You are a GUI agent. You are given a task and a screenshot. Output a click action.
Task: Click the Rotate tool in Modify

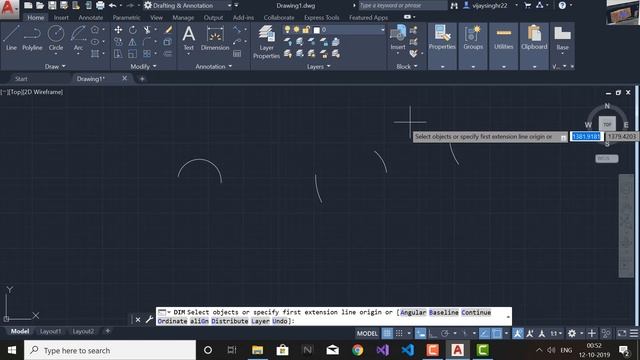pos(133,30)
